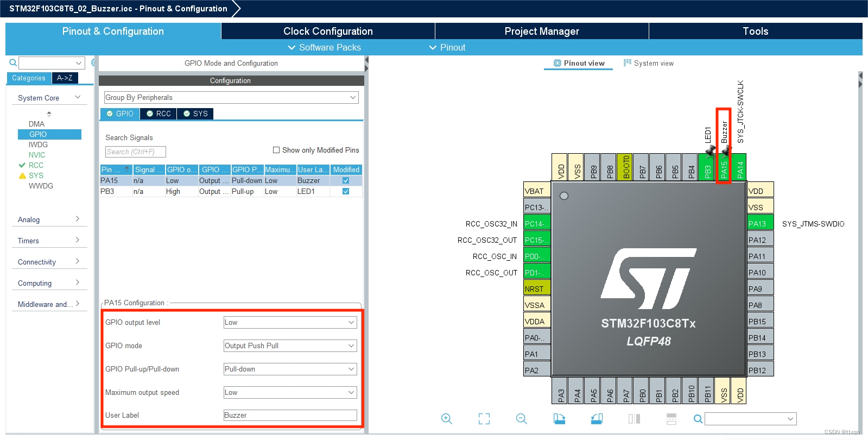Expand the Computing category
The height and width of the screenshot is (440, 868).
[49, 283]
